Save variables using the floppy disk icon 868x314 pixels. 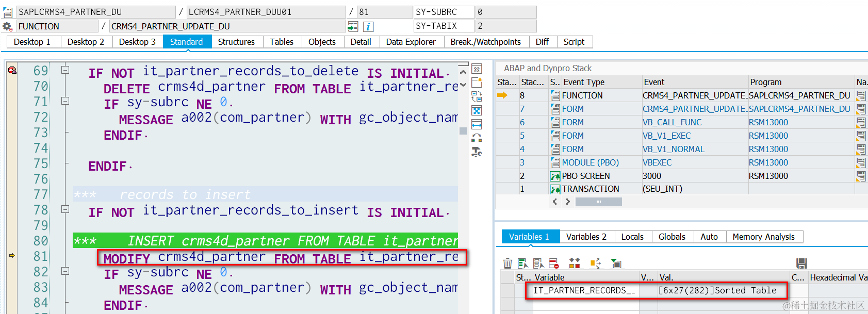coord(801,263)
